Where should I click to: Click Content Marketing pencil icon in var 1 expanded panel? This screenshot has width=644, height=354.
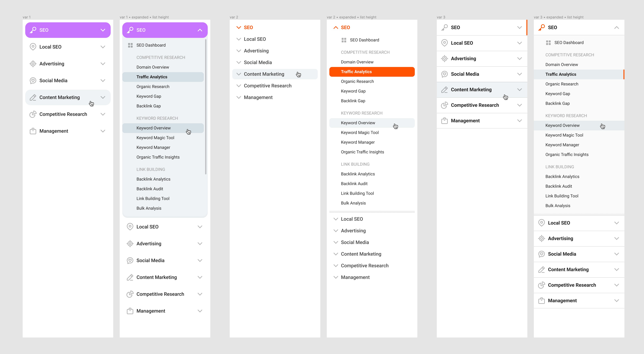130,277
